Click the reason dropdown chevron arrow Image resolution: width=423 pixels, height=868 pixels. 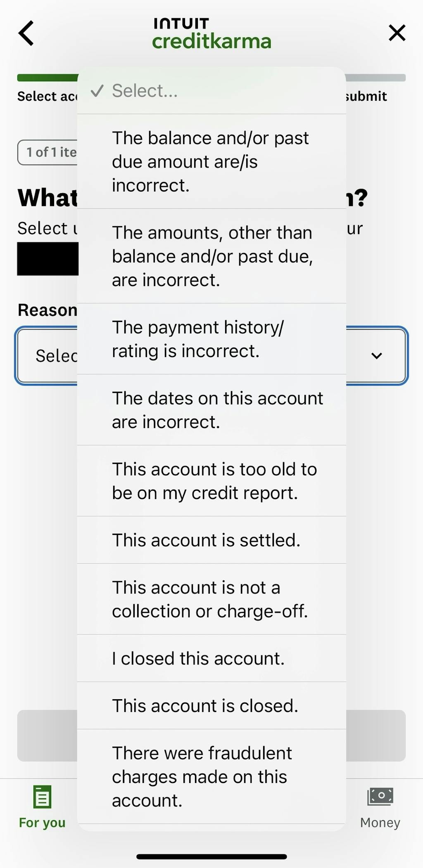click(x=376, y=356)
